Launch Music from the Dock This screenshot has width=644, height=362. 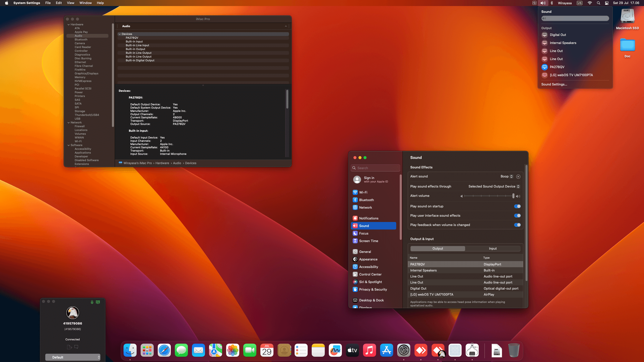point(369,350)
